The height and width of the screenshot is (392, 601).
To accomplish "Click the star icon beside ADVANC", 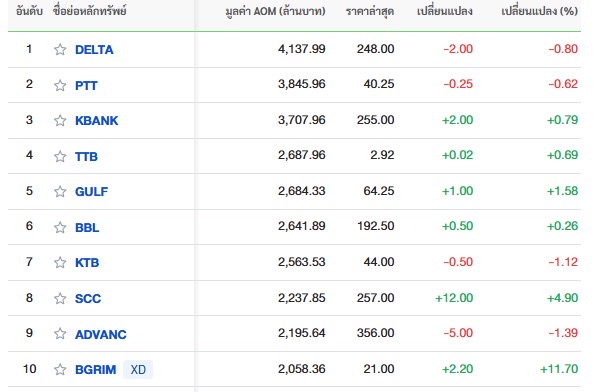I will (60, 334).
